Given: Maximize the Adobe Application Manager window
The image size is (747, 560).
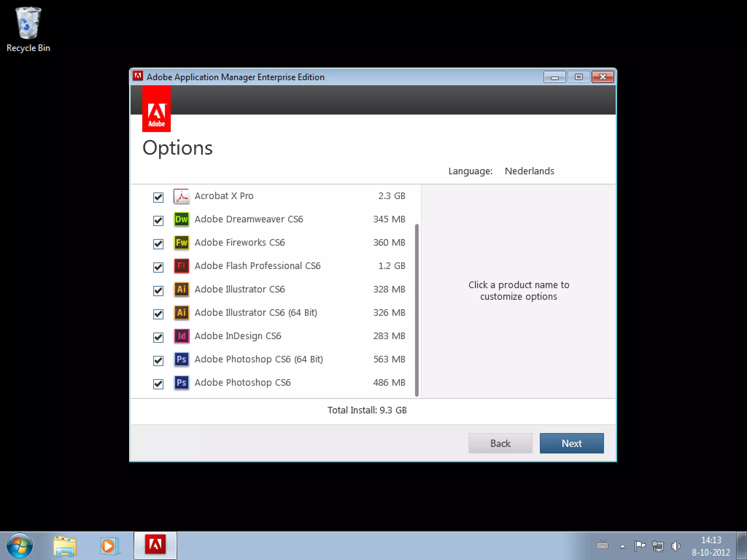Looking at the screenshot, I should [578, 77].
